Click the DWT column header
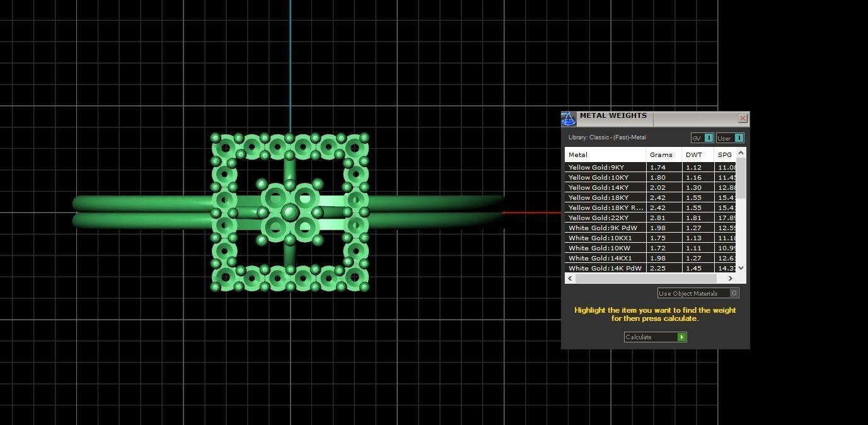Viewport: 868px width, 425px height. [x=698, y=154]
